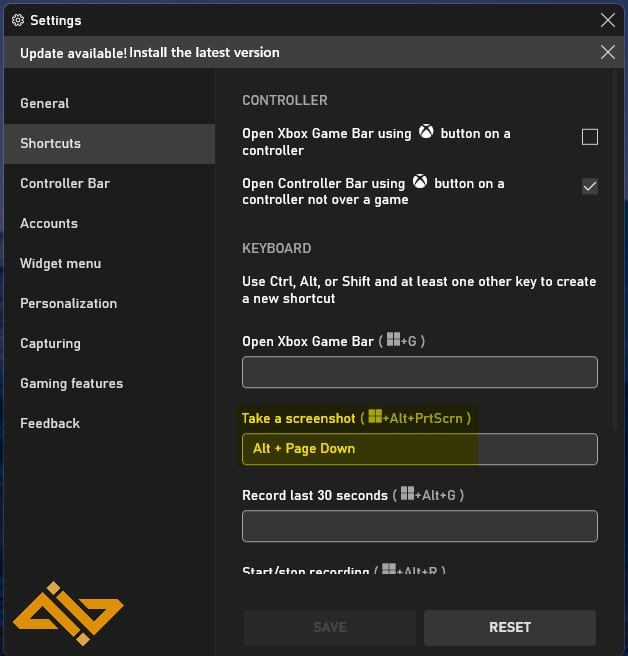The image size is (628, 656).
Task: Go to Accounts settings
Action: pos(109,223)
